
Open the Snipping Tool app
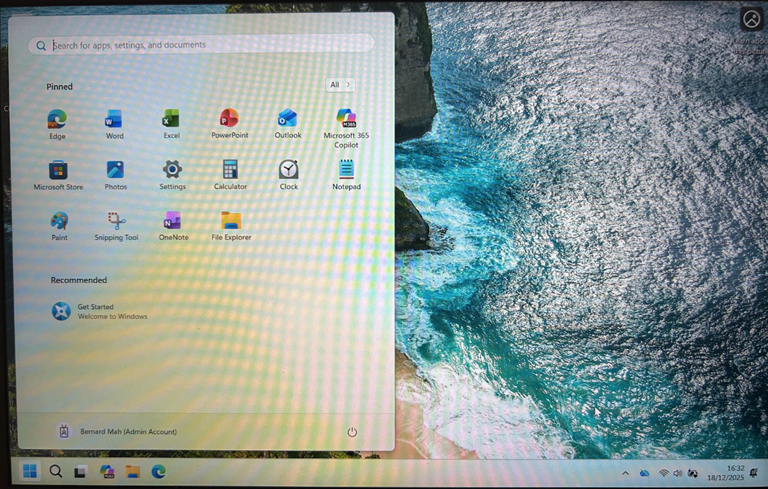tap(116, 226)
